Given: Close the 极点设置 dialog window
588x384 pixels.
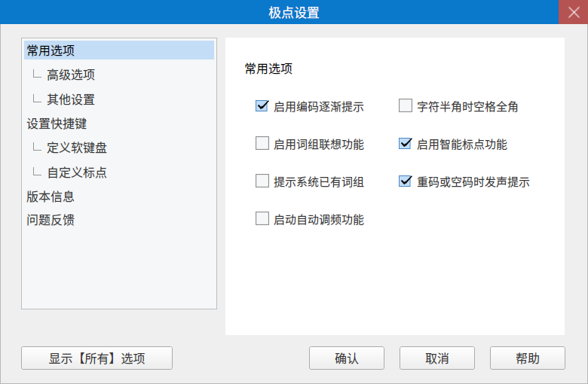Looking at the screenshot, I should (572, 13).
